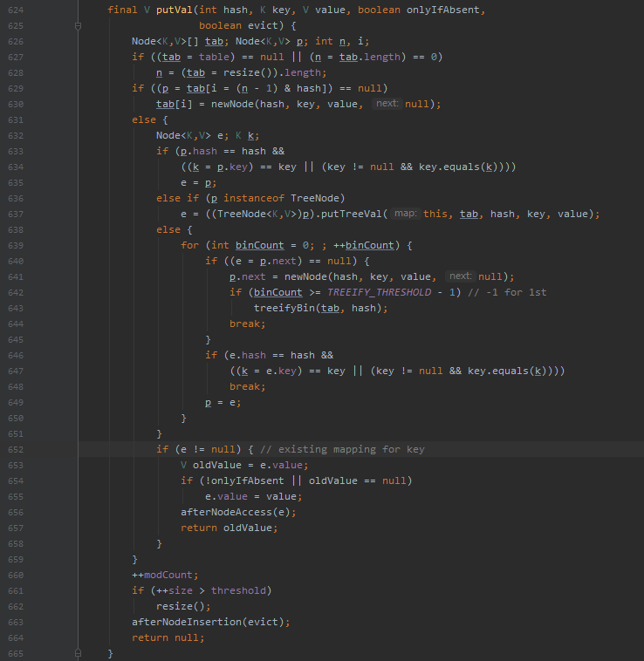Click !onlyIfAbsent in the condition on line 654
This screenshot has height=661, width=644.
coord(244,481)
